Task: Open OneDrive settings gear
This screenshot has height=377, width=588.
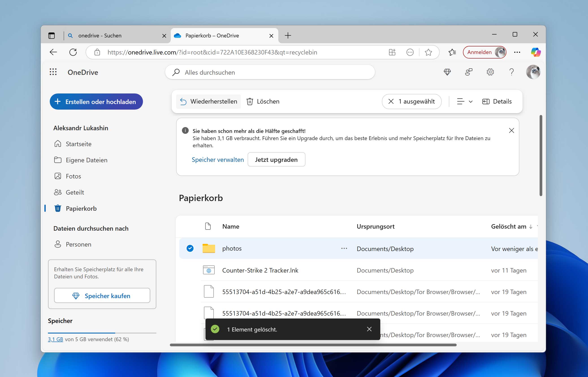Action: pyautogui.click(x=490, y=72)
